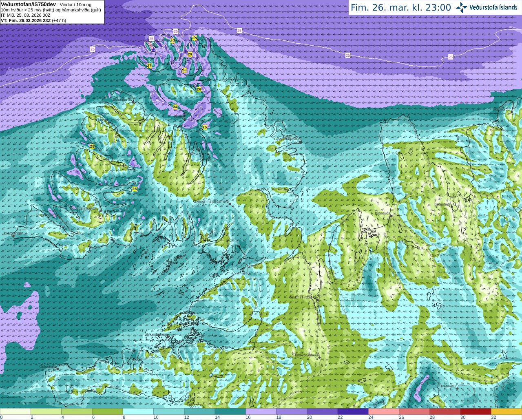Select the Gufuskálar station marker

coord(58,369)
